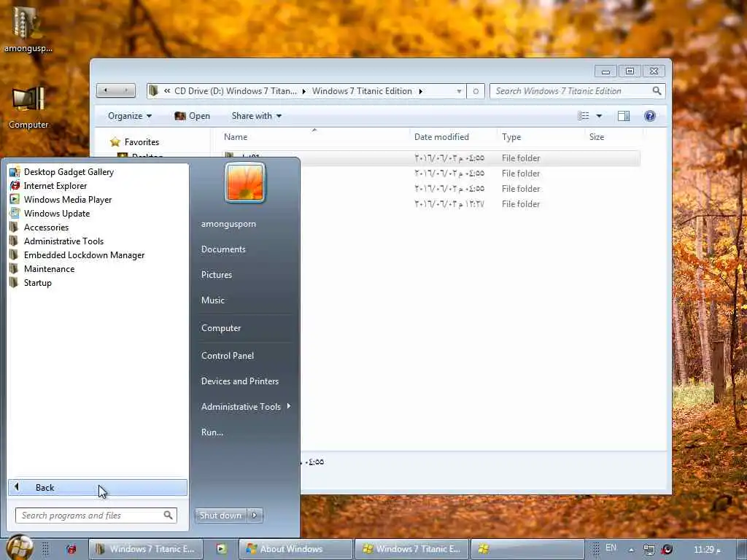Screen dimensions: 747x560
Task: Open Pictures from the Start menu
Action: 217,275
